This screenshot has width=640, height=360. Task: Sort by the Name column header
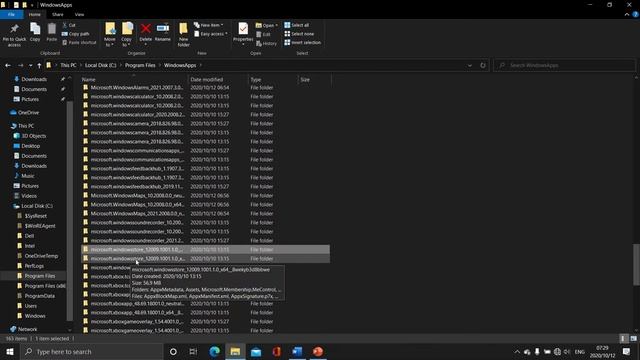click(x=133, y=80)
